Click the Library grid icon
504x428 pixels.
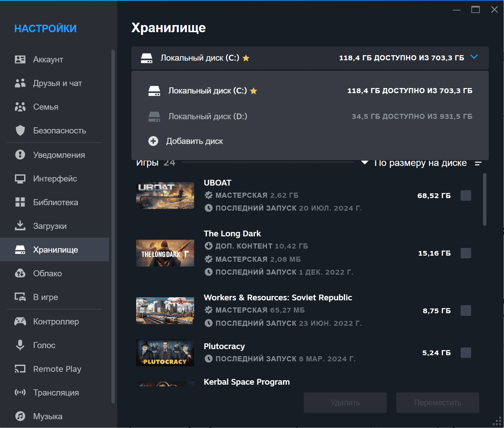point(20,202)
